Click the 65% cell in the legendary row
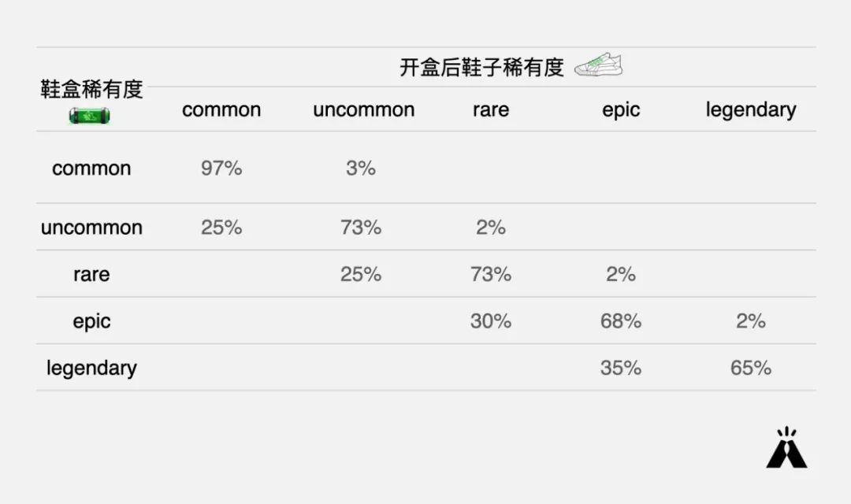Image resolution: width=851 pixels, height=504 pixels. pyautogui.click(x=751, y=368)
